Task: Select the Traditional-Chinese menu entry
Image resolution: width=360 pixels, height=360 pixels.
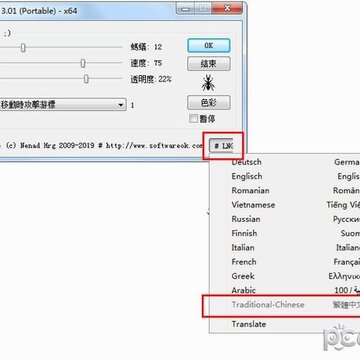Action: pos(285,305)
